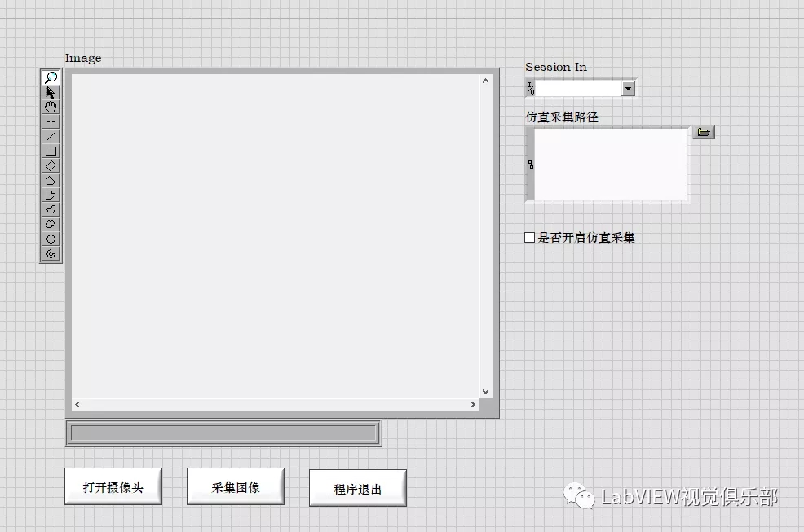Click the 程序退出 button
This screenshot has width=804, height=532.
tap(358, 488)
